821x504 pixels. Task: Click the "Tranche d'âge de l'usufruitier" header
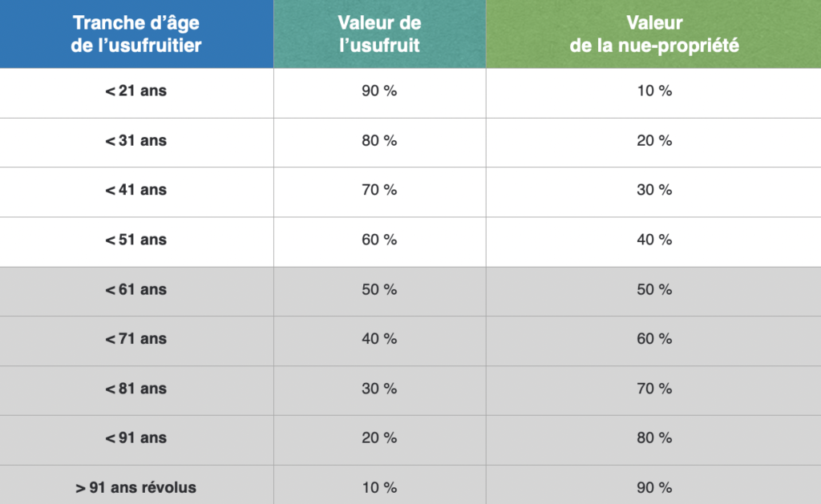pyautogui.click(x=136, y=34)
